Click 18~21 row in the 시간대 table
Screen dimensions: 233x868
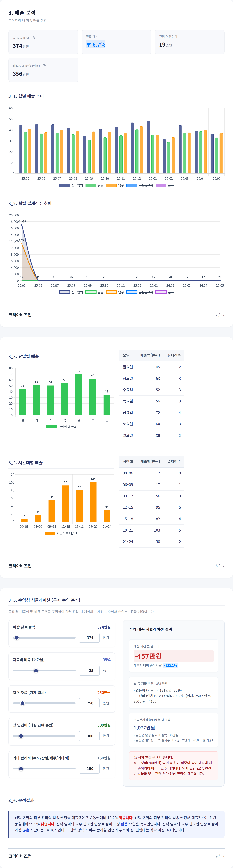coord(152,530)
